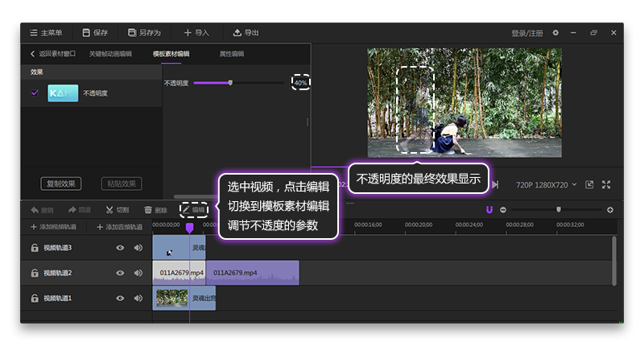
Task: Click the 另存为 save-as button
Action: pos(144,33)
